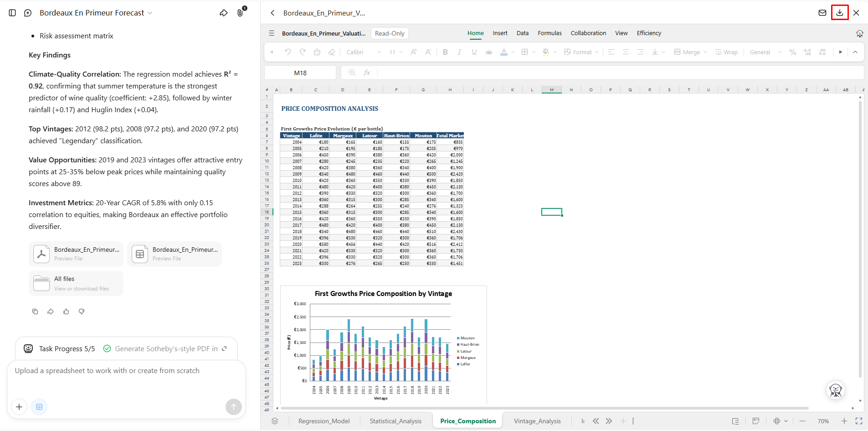Expand the borders options arrow
This screenshot has width=868, height=431.
tap(534, 52)
